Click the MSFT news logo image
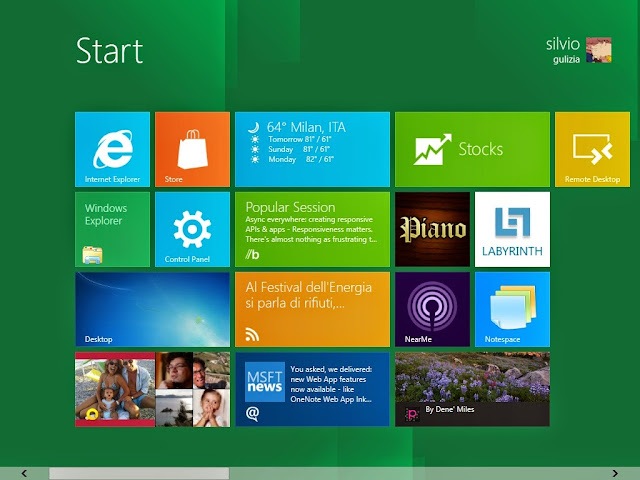 point(264,382)
